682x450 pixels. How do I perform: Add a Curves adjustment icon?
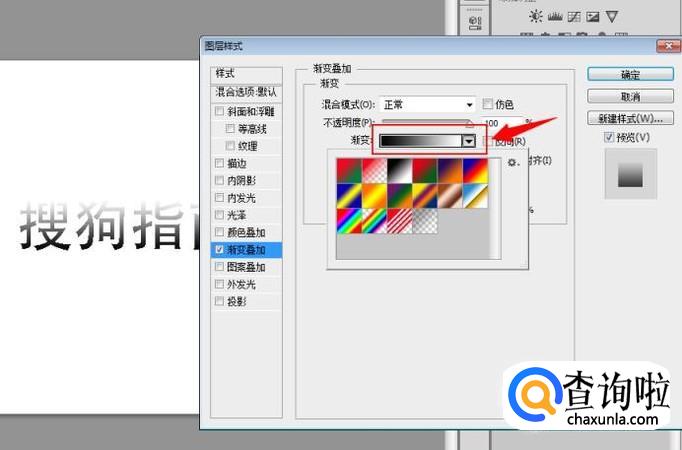click(x=574, y=17)
